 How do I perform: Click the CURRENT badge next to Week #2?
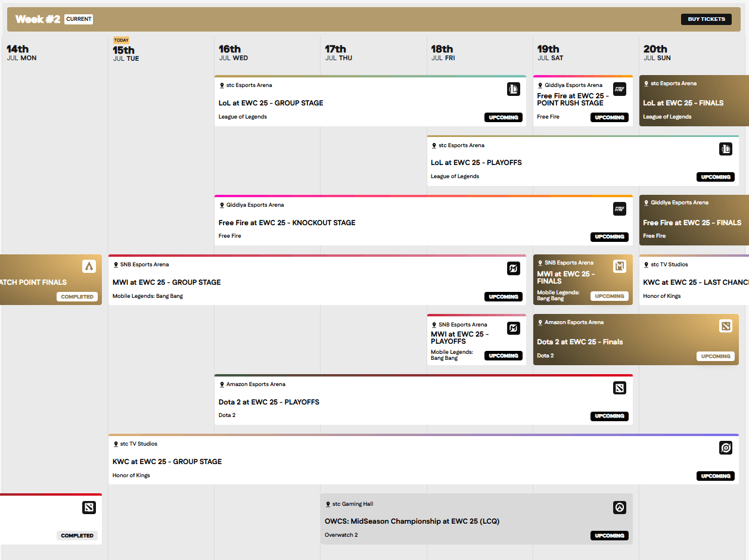tap(79, 19)
